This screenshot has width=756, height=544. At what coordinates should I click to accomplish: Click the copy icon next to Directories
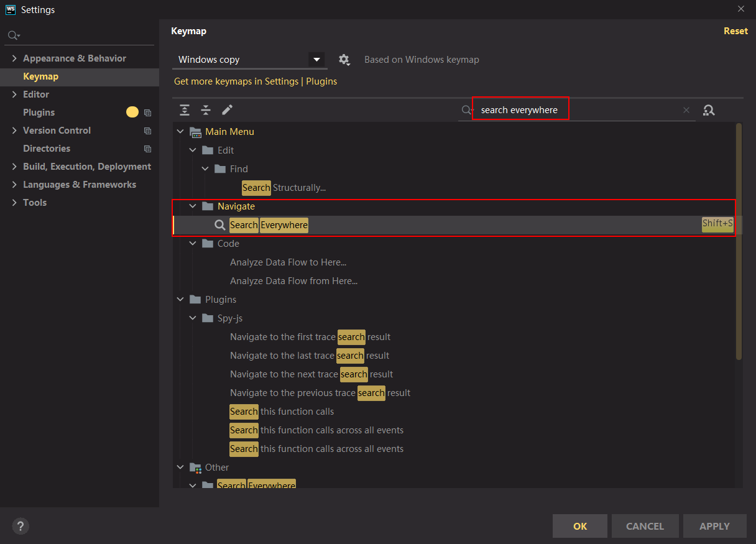click(x=147, y=149)
